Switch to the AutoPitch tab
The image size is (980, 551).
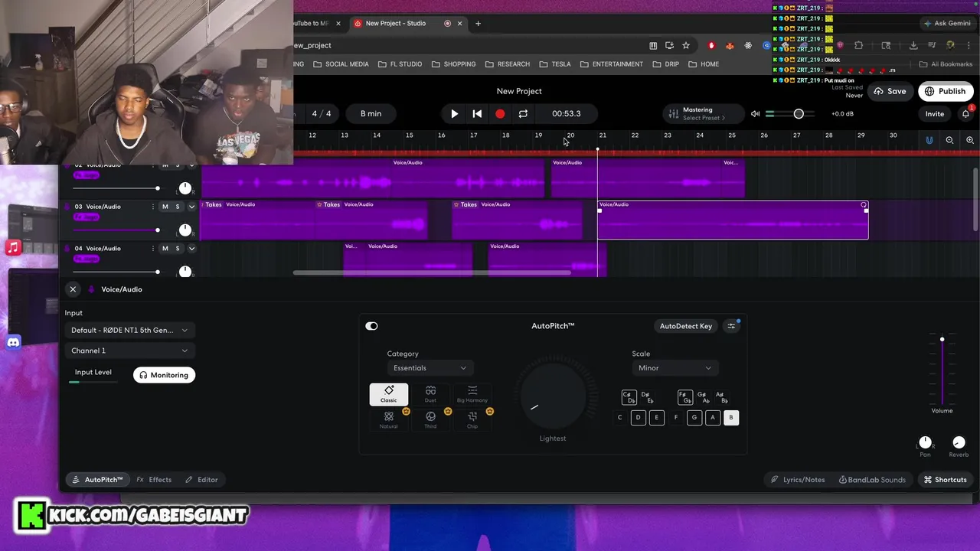click(97, 480)
